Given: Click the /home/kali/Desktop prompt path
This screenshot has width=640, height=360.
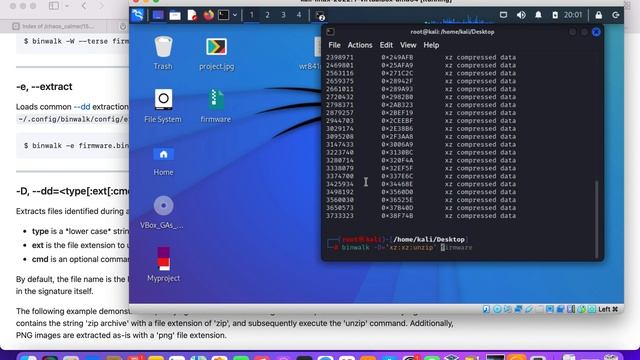Looking at the screenshot, I should [x=429, y=240].
